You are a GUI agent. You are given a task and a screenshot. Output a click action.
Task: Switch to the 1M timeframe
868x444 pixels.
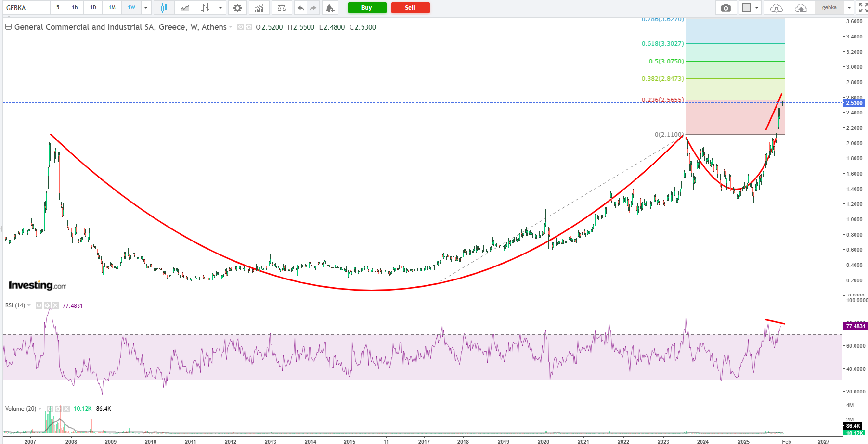[112, 8]
